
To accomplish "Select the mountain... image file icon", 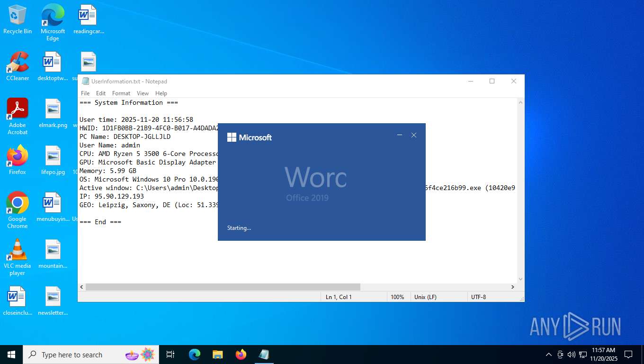I will click(53, 254).
